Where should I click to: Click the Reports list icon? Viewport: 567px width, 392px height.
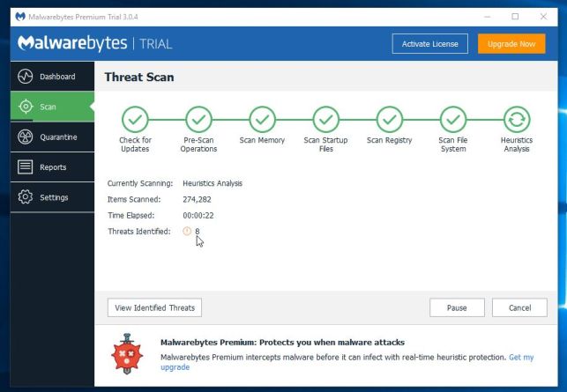pos(25,167)
